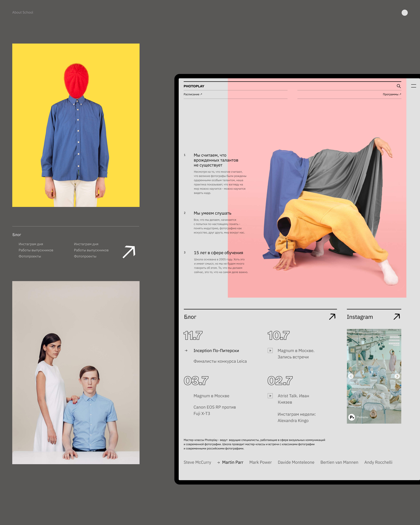Click the white circle in top corner
420x525 pixels.
pos(404,13)
